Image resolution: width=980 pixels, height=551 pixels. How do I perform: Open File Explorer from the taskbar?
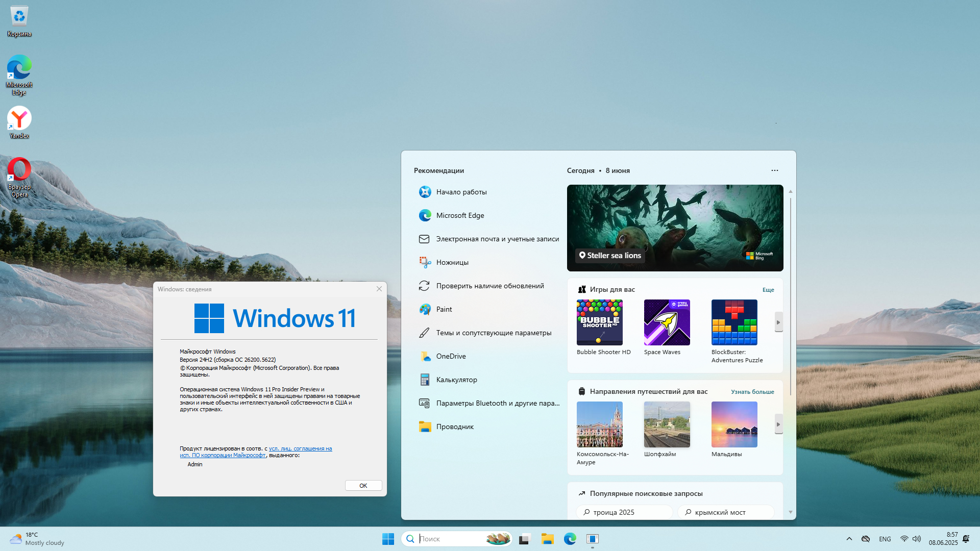548,539
